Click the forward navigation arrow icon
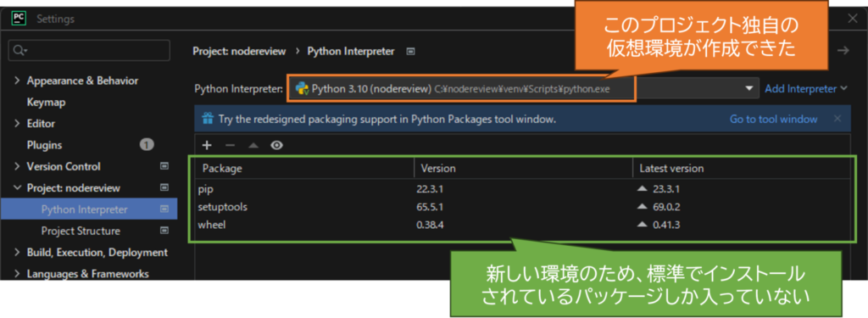The width and height of the screenshot is (868, 318). tap(843, 51)
